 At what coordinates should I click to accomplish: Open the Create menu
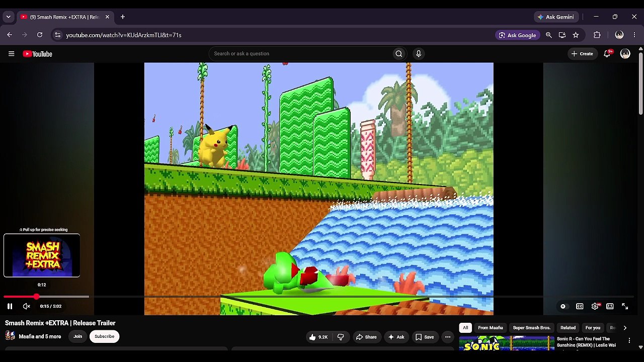pos(582,54)
